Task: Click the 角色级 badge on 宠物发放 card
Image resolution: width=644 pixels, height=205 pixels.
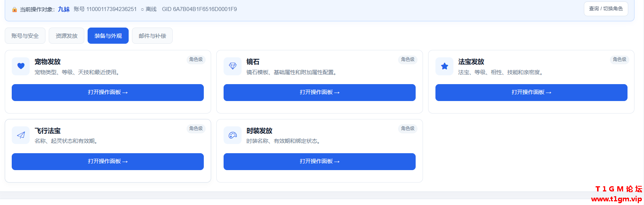Action: pos(196,60)
